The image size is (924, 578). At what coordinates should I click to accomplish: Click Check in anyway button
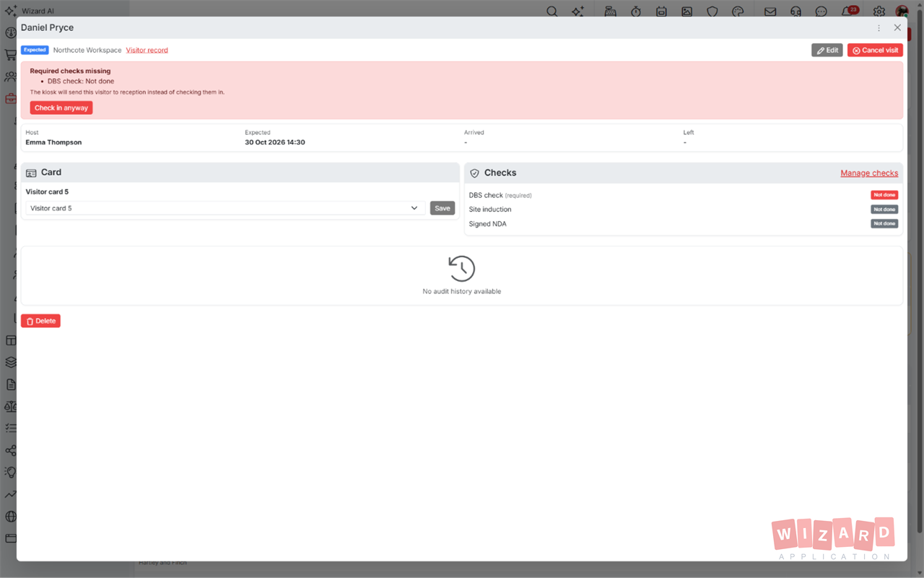[61, 108]
